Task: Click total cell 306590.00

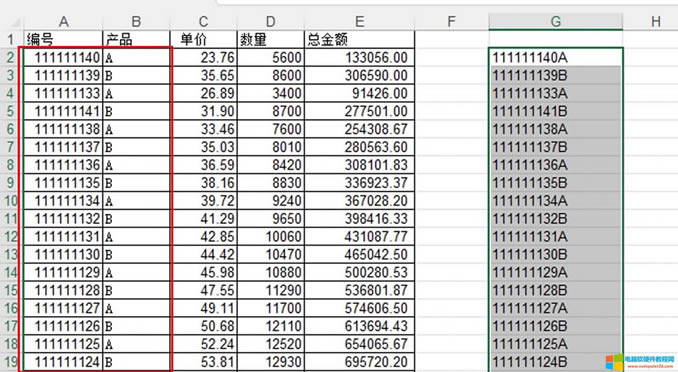Action: 359,75
